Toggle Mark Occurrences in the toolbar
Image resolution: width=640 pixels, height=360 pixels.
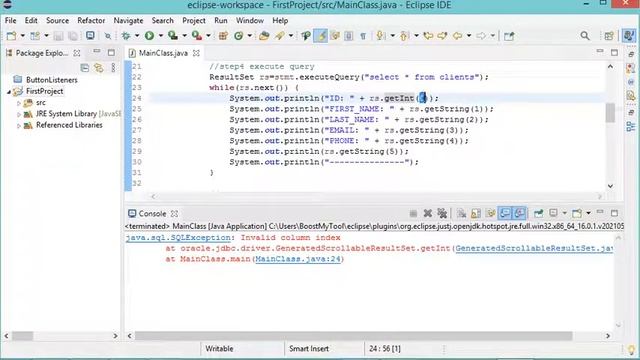tap(321, 36)
